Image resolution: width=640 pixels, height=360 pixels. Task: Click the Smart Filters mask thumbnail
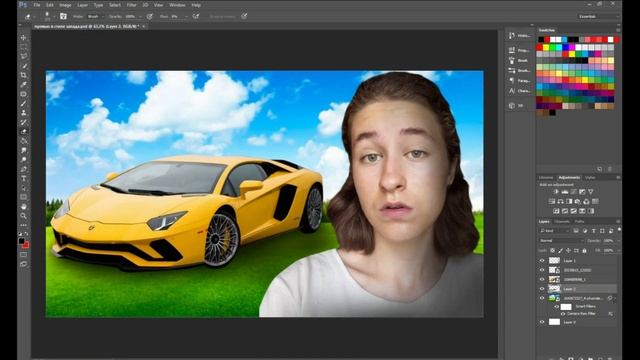pyautogui.click(x=567, y=307)
